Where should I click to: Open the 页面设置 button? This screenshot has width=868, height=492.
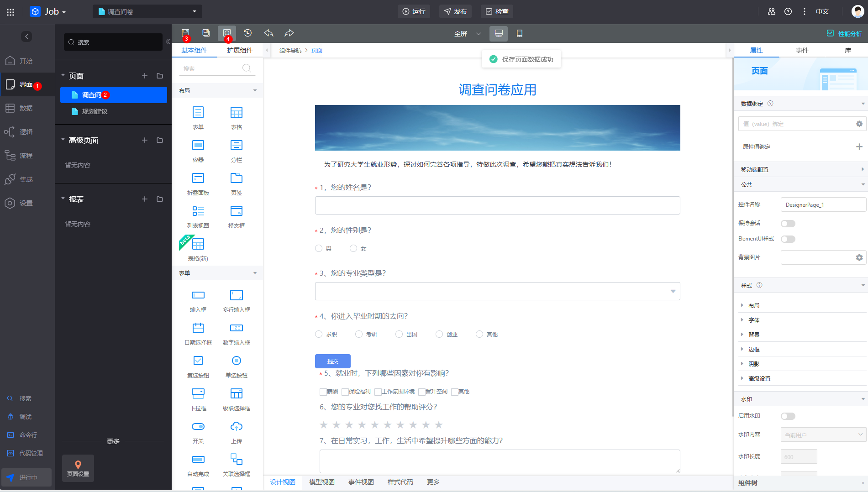point(78,468)
